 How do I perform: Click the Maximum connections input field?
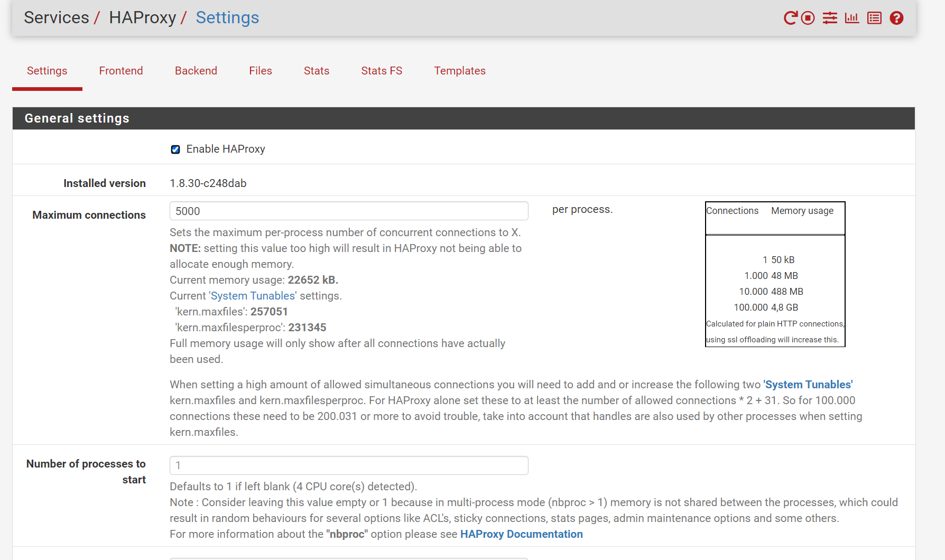[x=349, y=211]
